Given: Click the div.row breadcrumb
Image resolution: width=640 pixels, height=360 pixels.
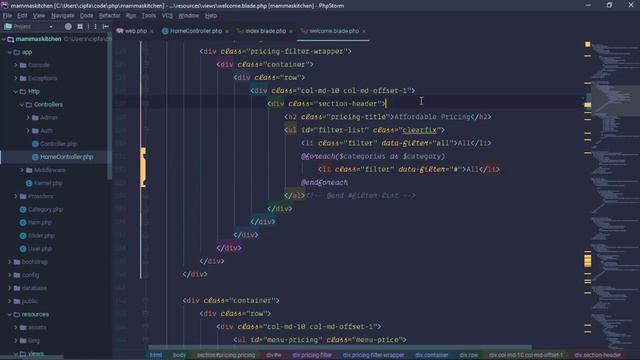Looking at the screenshot, I should click(x=469, y=355).
